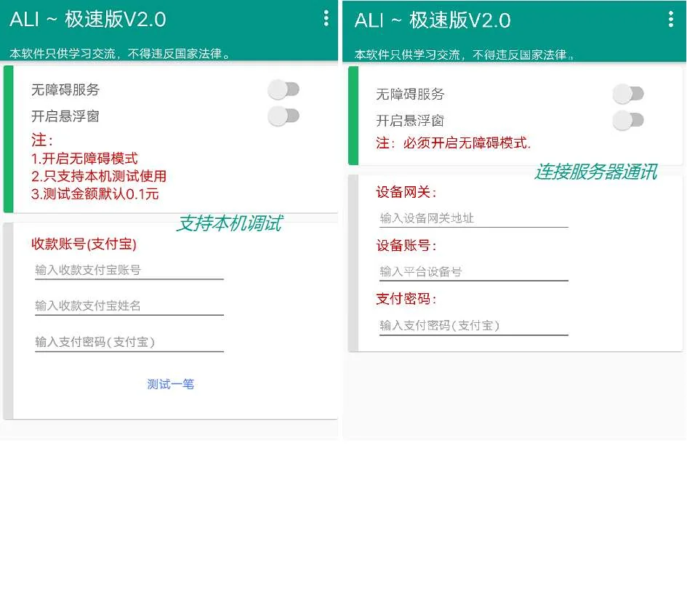Screen dimensions: 687x616
Task: Click the 支持本机调试 caption text
Action: point(230,223)
